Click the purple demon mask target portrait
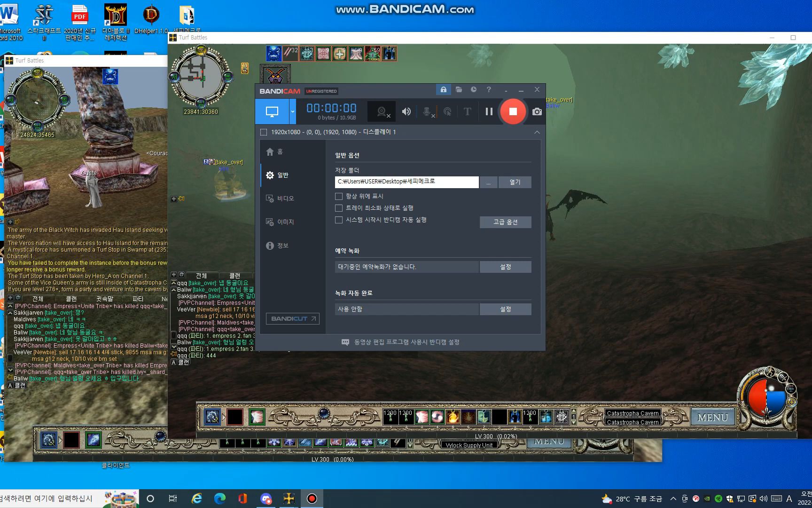The height and width of the screenshot is (508, 812). (275, 75)
